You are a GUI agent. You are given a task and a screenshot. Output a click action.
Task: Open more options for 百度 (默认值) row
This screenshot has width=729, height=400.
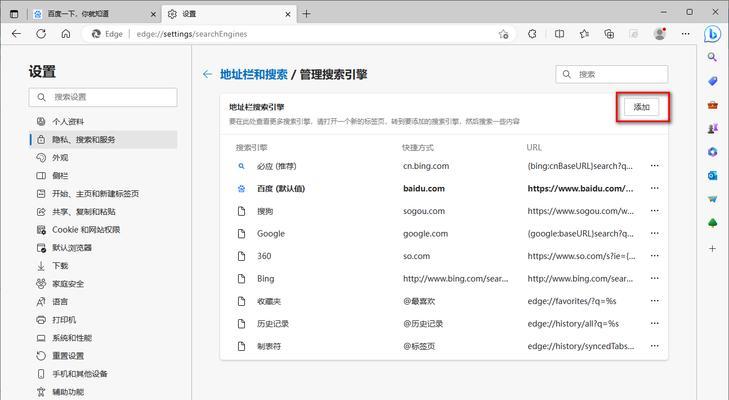tap(655, 188)
